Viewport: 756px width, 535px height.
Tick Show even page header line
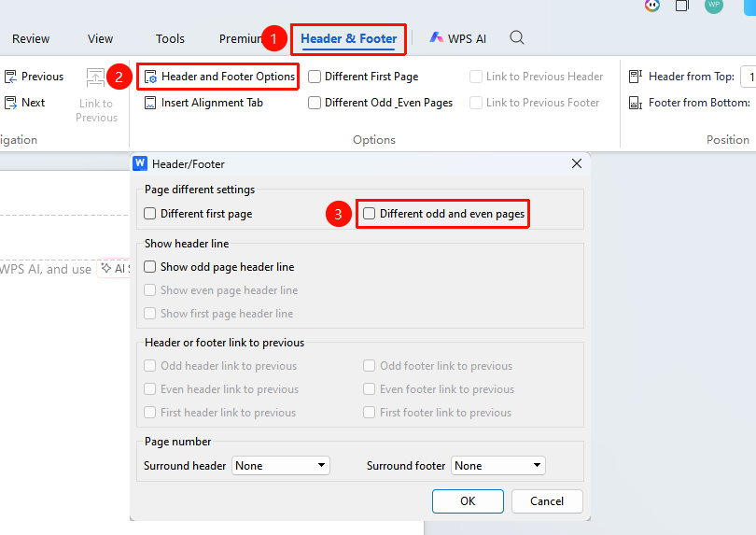point(150,290)
